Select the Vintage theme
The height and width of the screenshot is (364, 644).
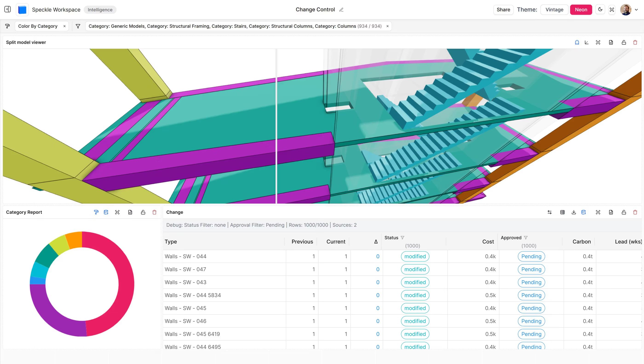[554, 9]
